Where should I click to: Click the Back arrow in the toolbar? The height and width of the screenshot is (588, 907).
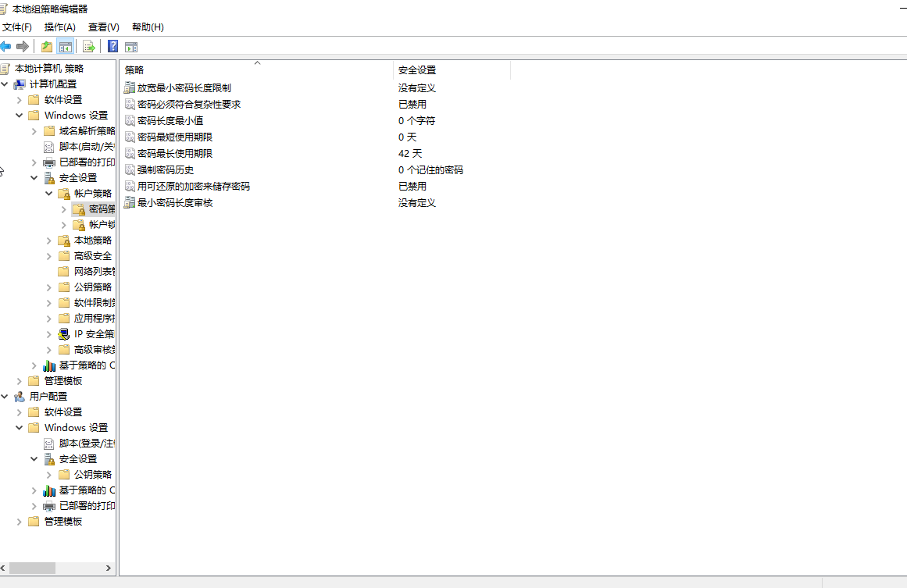[x=5, y=47]
